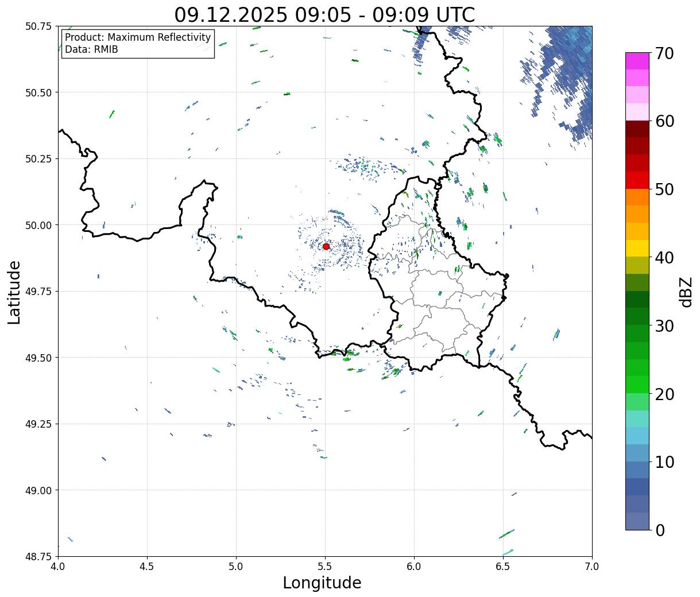The image size is (700, 597).
Task: Pick the light green colorbar segment above 20
Action: click(637, 385)
